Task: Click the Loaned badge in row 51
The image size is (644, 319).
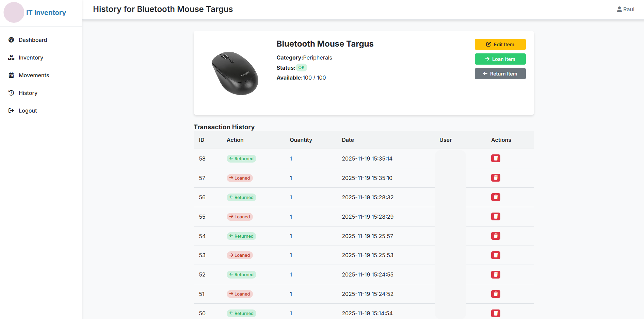Action: [240, 294]
